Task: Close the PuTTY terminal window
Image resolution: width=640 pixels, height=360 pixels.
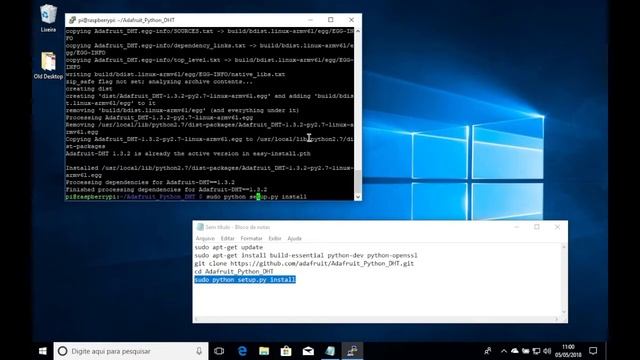Action: 351,20
